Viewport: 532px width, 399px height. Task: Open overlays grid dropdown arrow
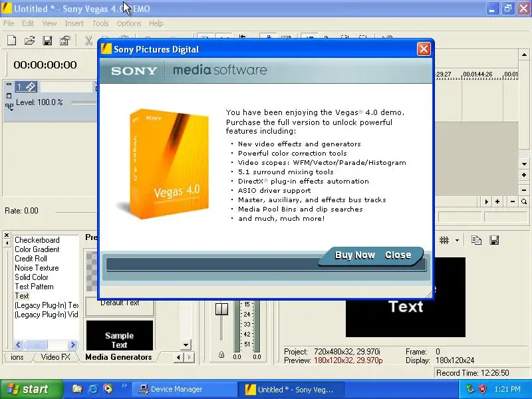(x=457, y=241)
